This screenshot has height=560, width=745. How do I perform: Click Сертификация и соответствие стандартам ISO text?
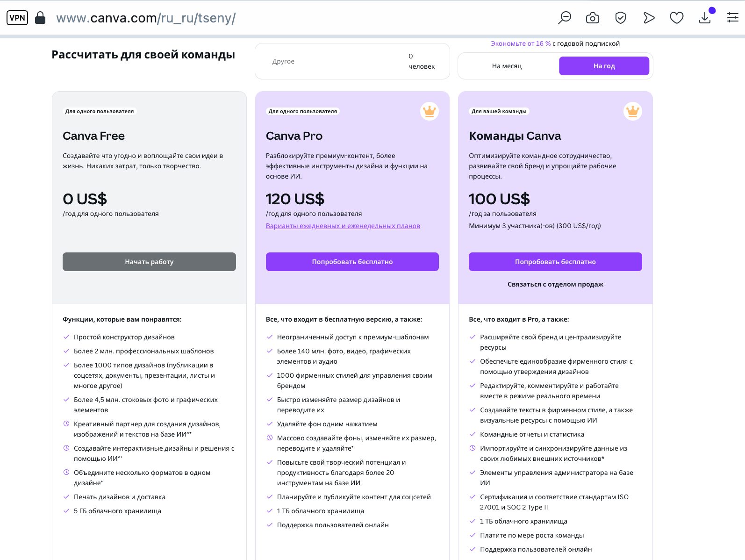pyautogui.click(x=554, y=502)
